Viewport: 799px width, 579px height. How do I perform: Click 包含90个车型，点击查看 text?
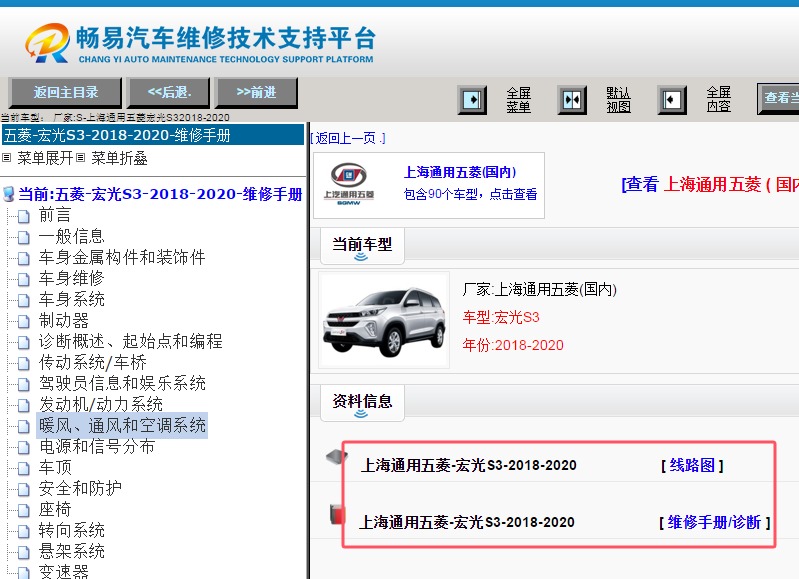[x=470, y=194]
